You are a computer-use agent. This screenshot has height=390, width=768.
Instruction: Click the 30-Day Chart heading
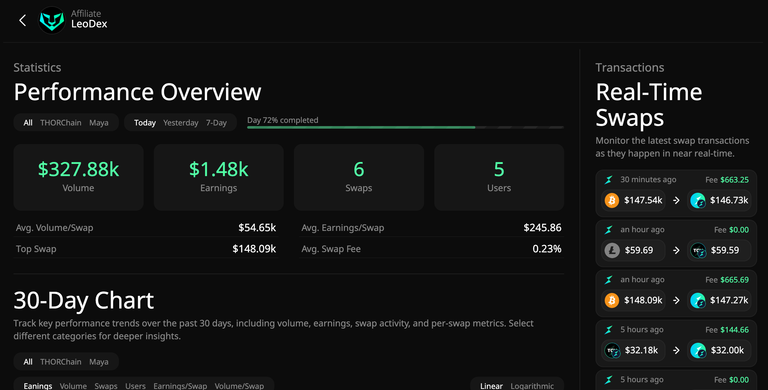[x=84, y=300]
